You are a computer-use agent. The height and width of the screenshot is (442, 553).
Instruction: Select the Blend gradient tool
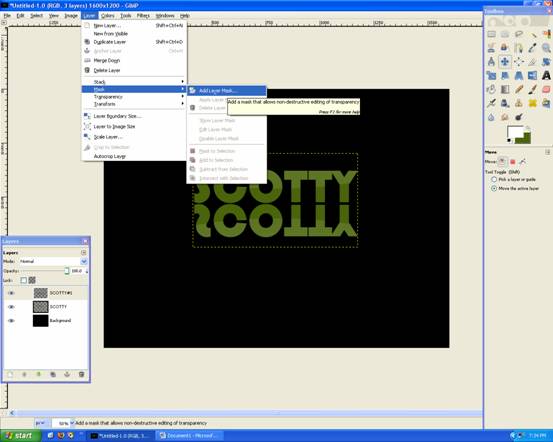[x=505, y=89]
